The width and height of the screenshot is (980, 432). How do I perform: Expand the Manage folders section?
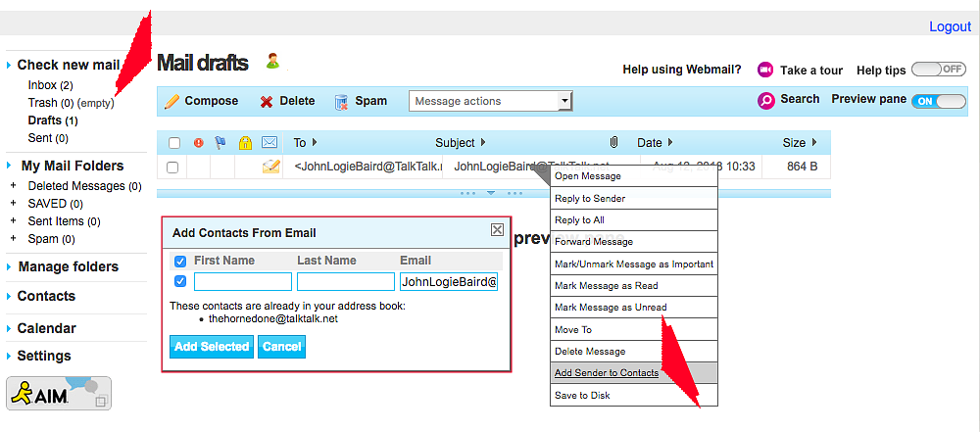(68, 266)
